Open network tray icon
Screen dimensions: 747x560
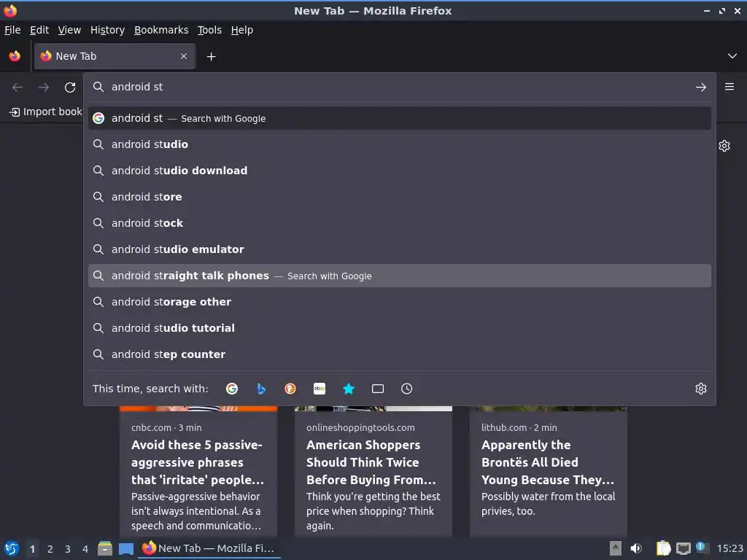click(x=684, y=548)
